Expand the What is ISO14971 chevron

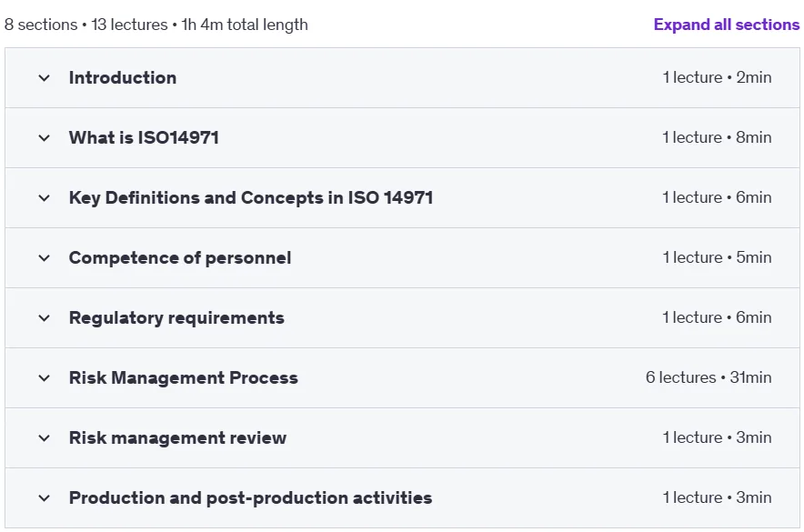[x=44, y=138]
